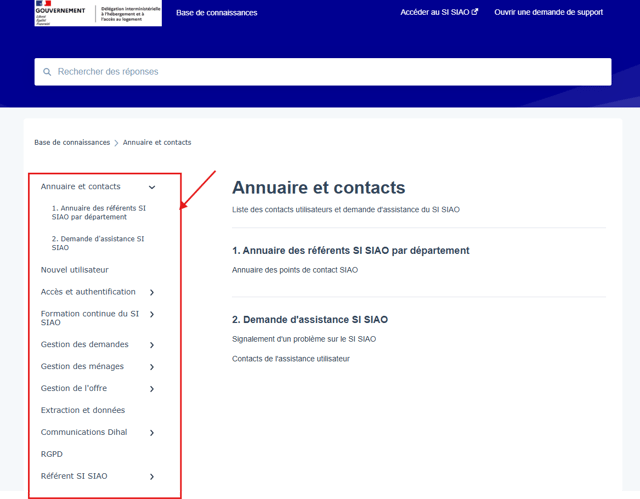Open Signalement d'un problème sur le SI SIAO

[304, 339]
